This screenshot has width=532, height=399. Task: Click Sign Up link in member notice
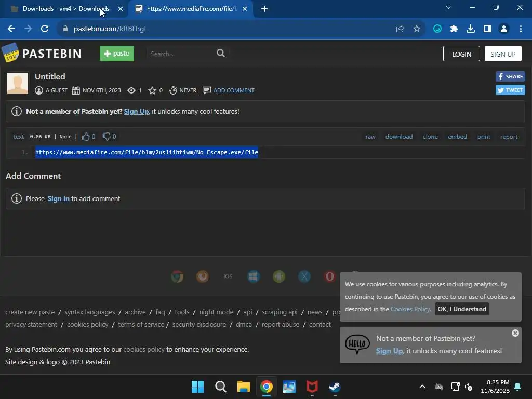[x=137, y=111]
